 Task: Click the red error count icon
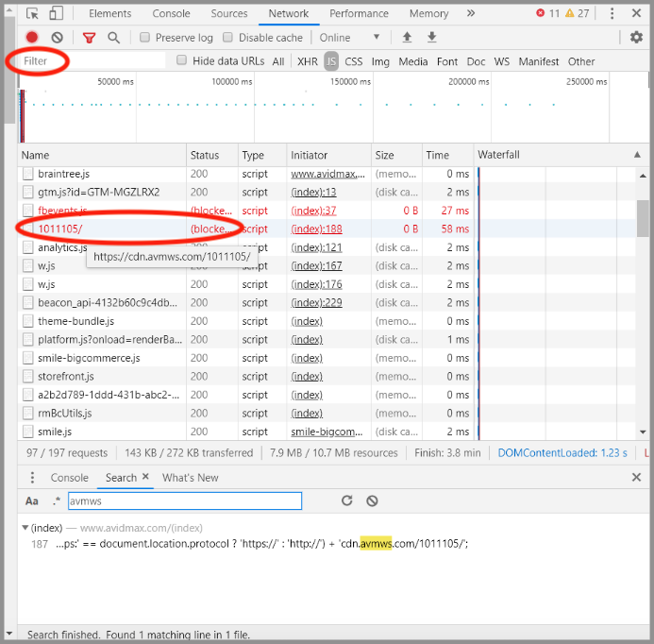[540, 13]
